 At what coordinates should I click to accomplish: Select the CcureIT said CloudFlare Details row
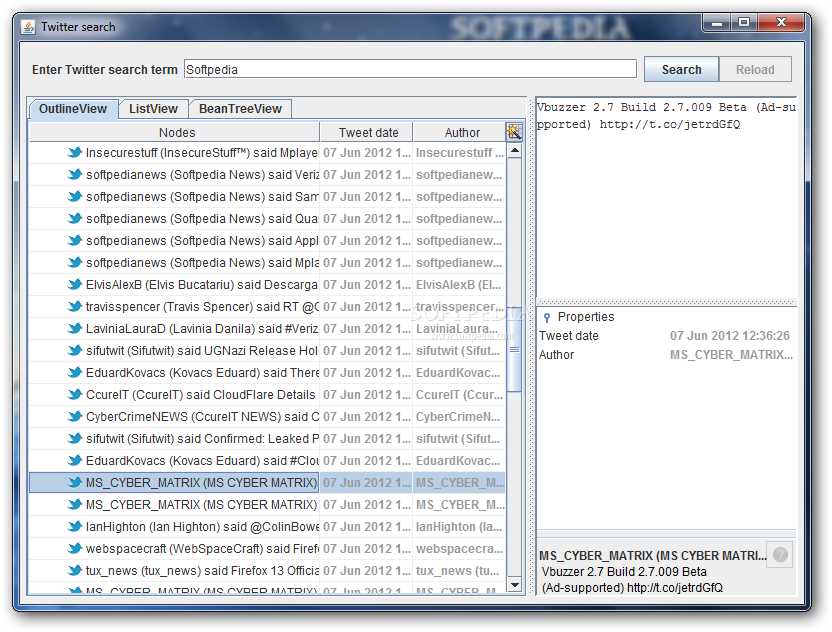point(267,395)
